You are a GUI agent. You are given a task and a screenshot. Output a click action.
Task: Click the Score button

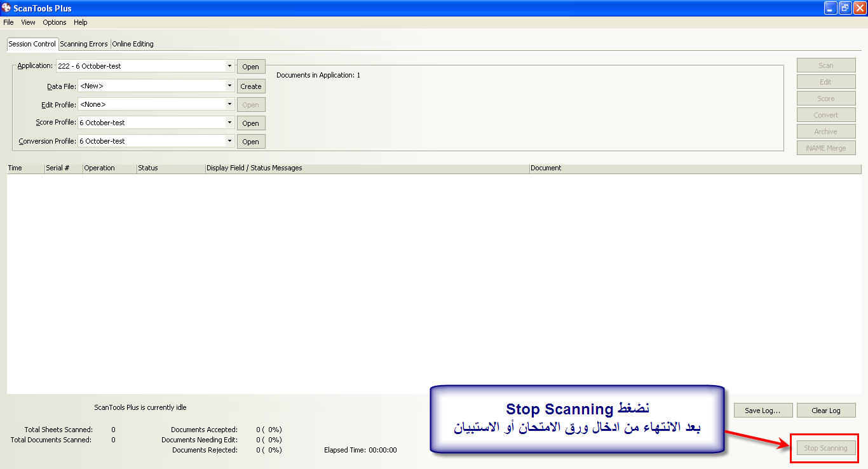pyautogui.click(x=826, y=99)
